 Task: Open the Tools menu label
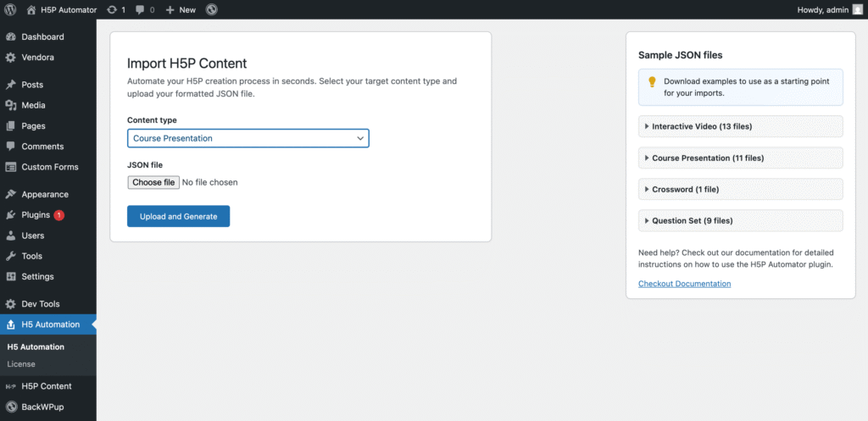pos(31,256)
